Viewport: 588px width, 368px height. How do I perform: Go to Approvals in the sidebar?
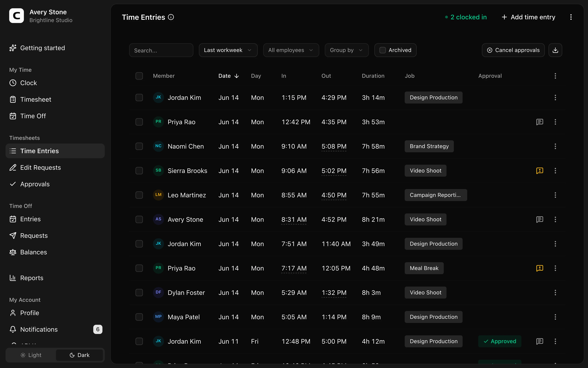(x=55, y=184)
